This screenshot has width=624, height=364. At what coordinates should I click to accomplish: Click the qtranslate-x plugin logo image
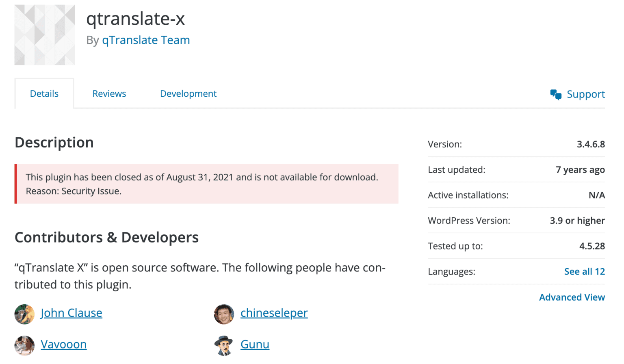click(45, 35)
